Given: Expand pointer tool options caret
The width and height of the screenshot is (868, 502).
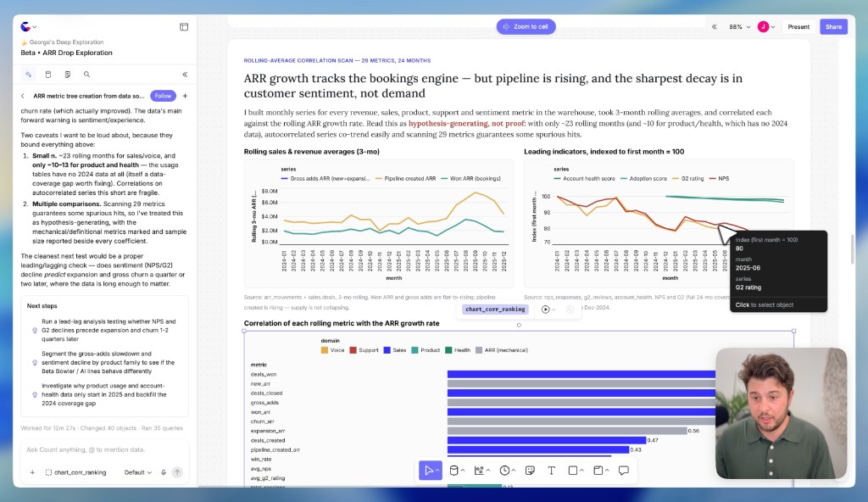Looking at the screenshot, I should coord(438,471).
